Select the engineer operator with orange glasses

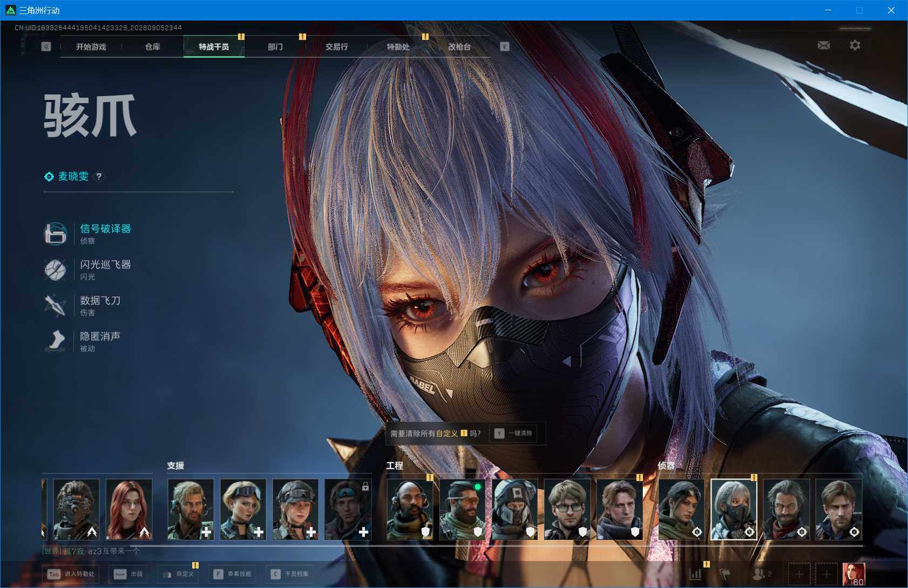coord(463,509)
